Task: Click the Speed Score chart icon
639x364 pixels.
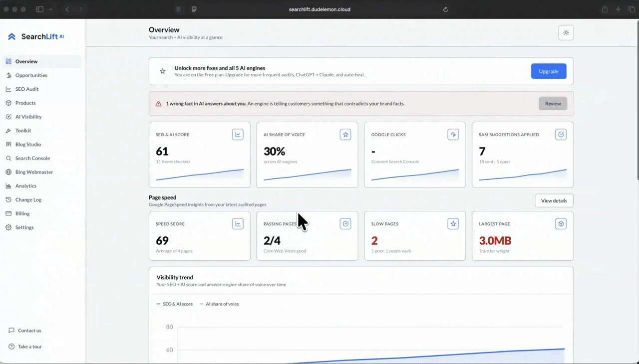Action: click(238, 224)
